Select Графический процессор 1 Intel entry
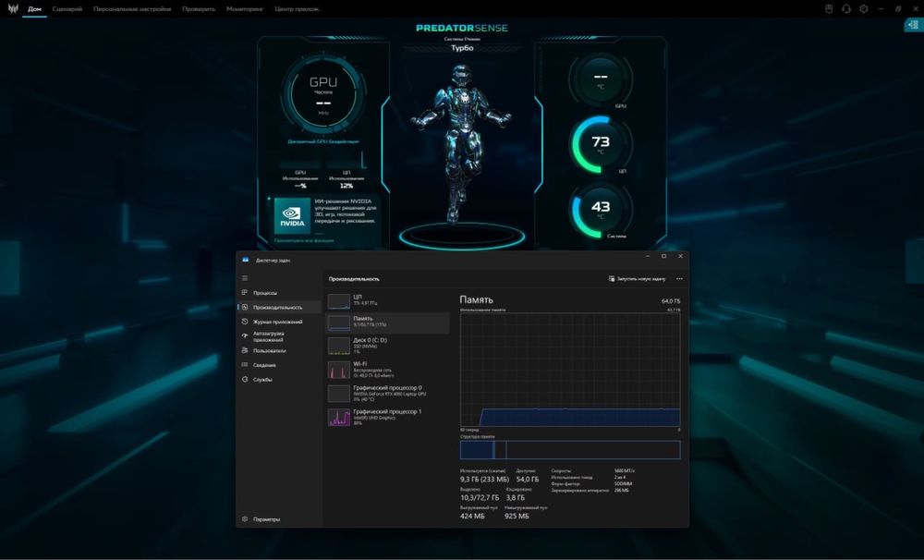The width and height of the screenshot is (924, 560). (x=387, y=417)
